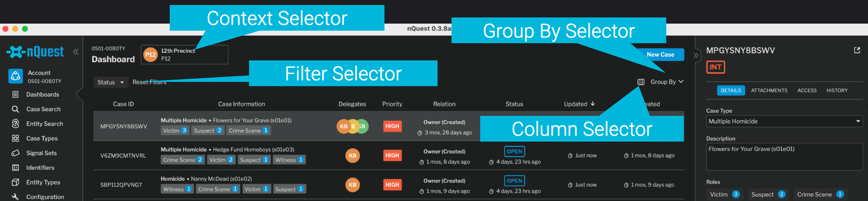
Task: Open the Account icon in the sidebar
Action: (x=16, y=76)
